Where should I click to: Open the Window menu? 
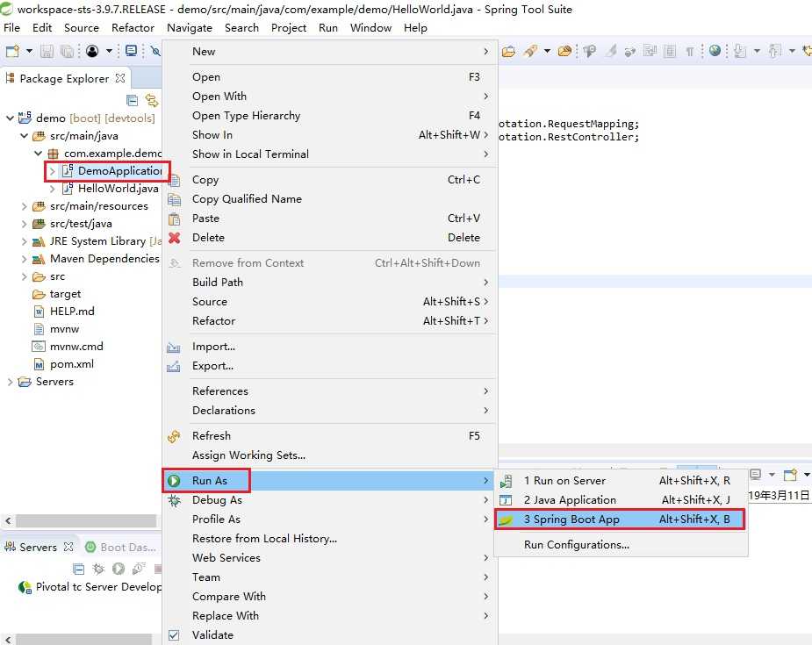click(370, 27)
